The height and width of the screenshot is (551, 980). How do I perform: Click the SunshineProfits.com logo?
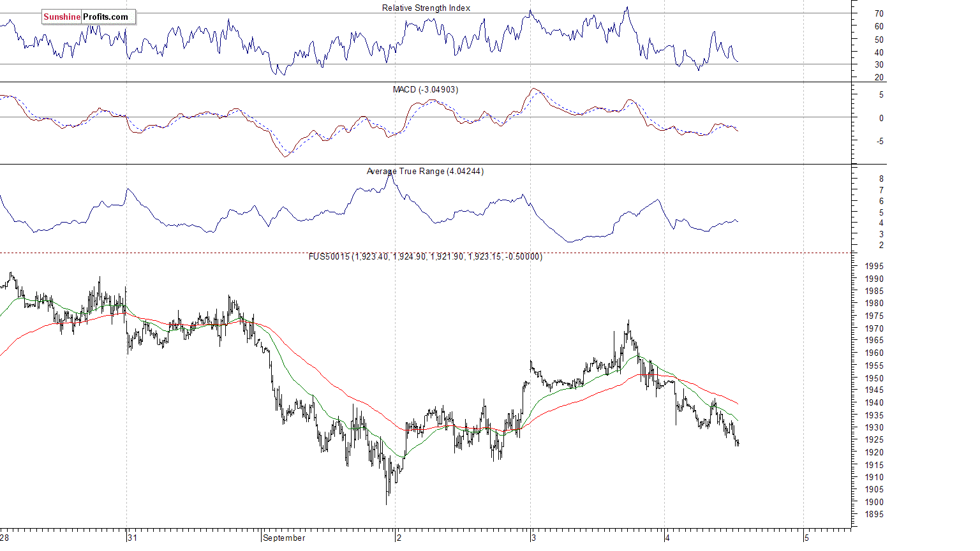[x=89, y=17]
